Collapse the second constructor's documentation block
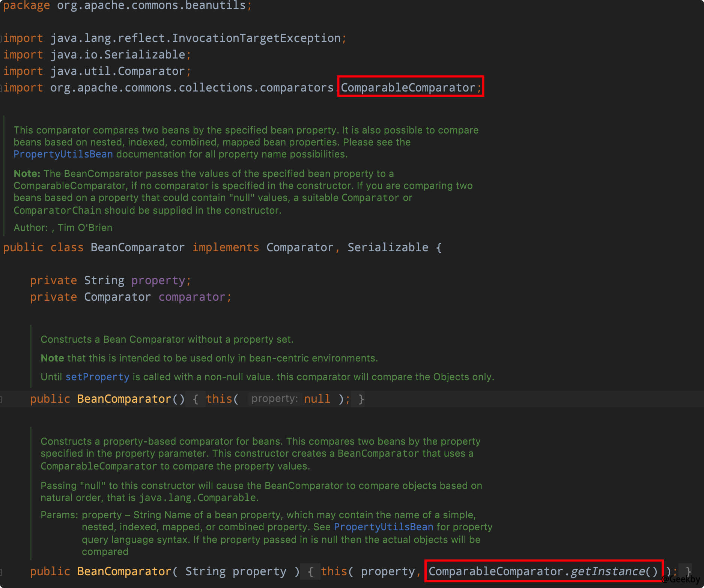 (31, 495)
